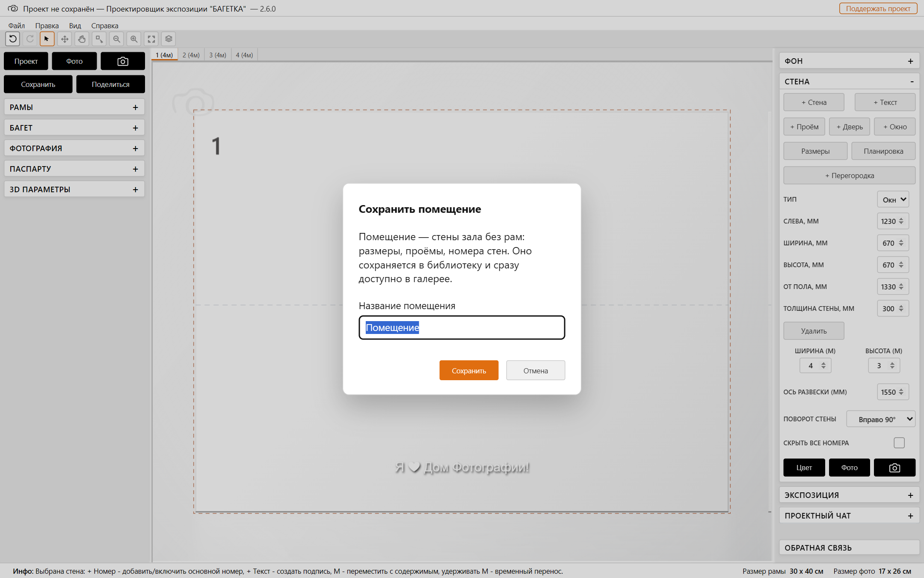Expand the 3D ПАРАМЕТРЫ section

(x=74, y=189)
